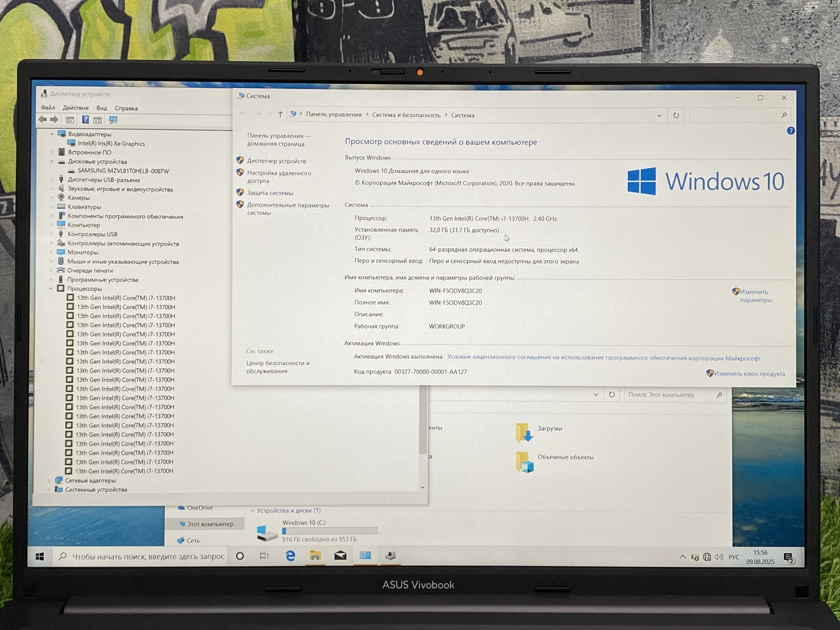840x630 pixels.
Task: Select the Intel(R) Iris(R) Xe Graphics device
Action: pos(111,144)
